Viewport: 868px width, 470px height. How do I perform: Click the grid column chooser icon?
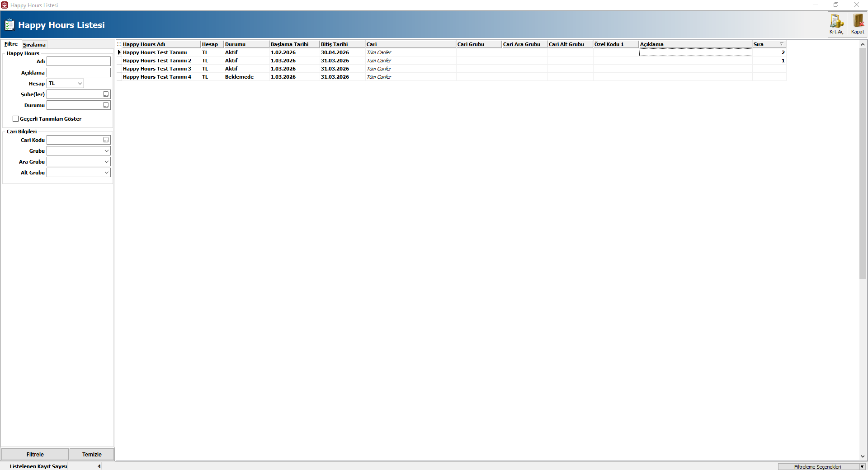click(119, 44)
